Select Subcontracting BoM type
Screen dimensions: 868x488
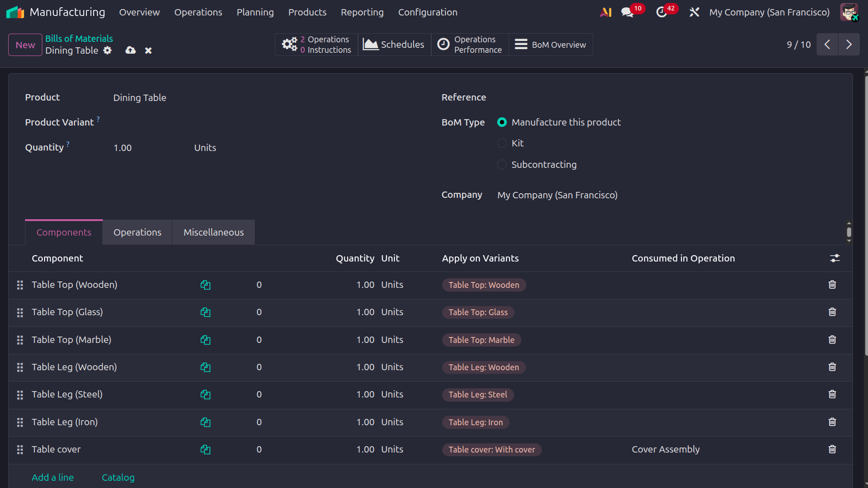point(502,165)
